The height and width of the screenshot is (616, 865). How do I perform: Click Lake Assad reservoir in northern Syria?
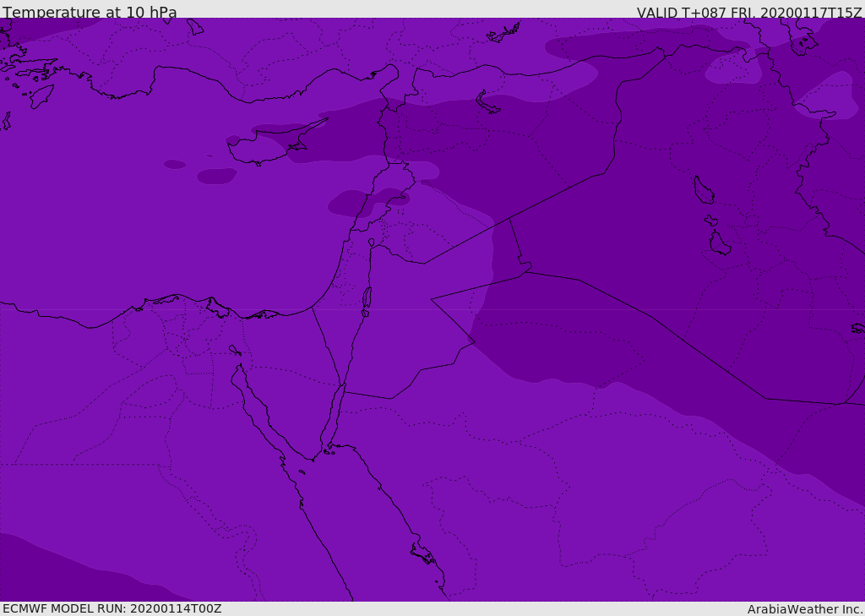(487, 103)
